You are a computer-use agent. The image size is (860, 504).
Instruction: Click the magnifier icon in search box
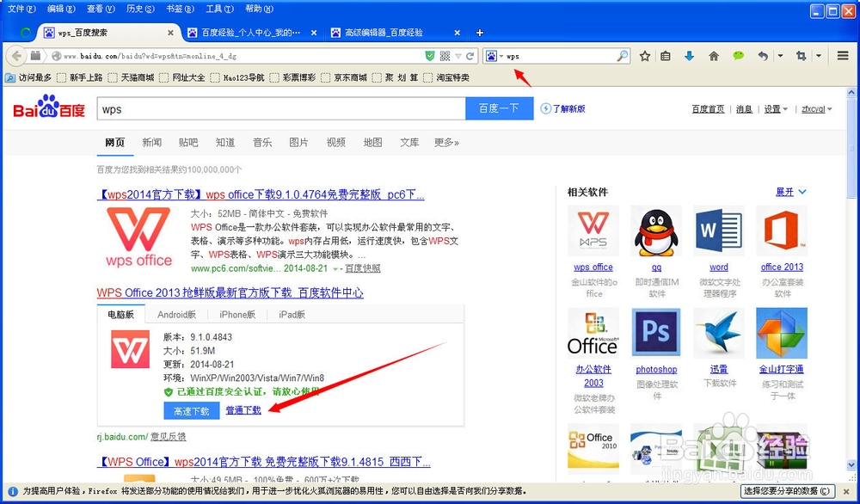(x=623, y=56)
